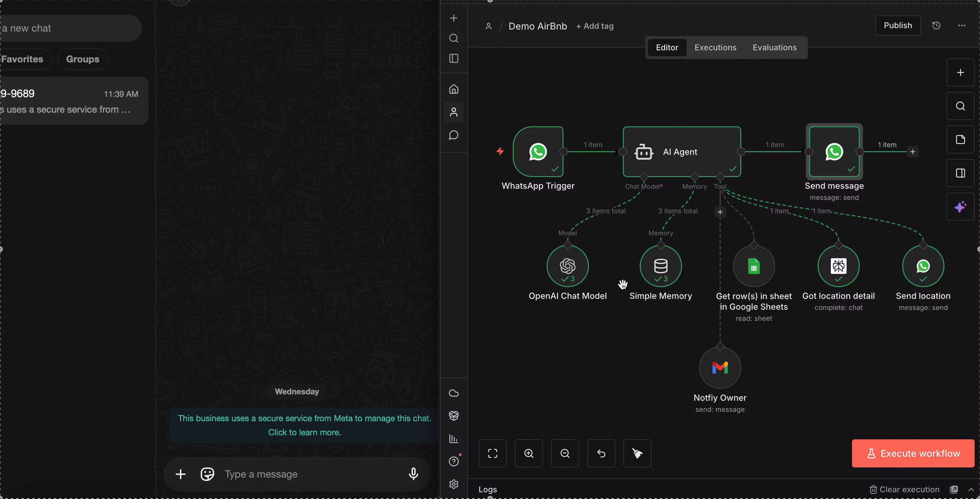This screenshot has height=499, width=980.
Task: Open n8n settings via gear icon
Action: pos(453,484)
